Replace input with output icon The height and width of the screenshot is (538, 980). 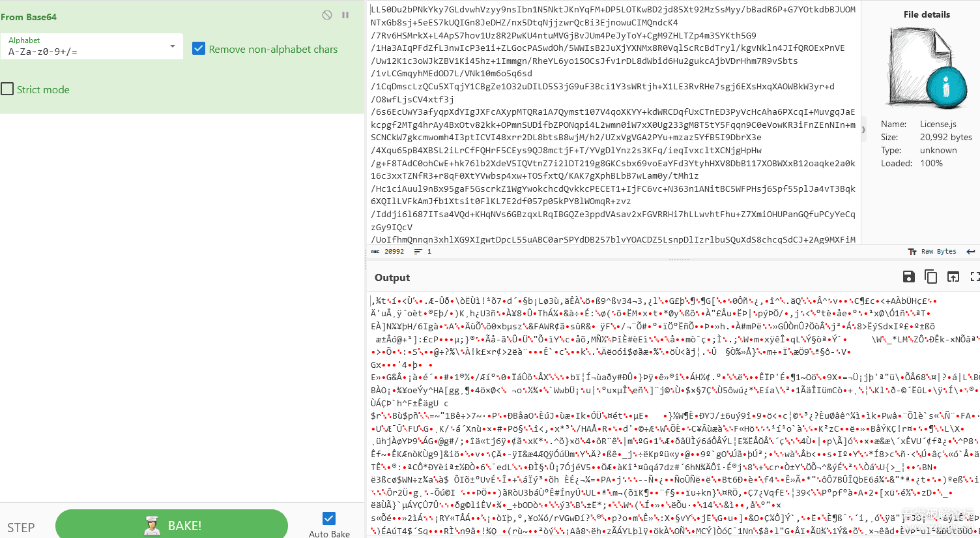coord(953,277)
